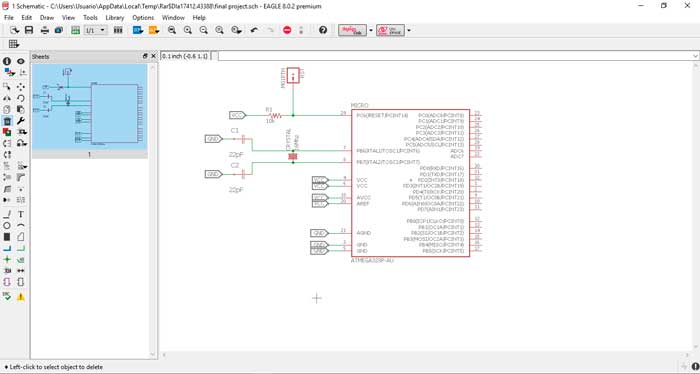Image resolution: width=700 pixels, height=374 pixels.
Task: Click the Use library icon
Action: click(x=118, y=30)
